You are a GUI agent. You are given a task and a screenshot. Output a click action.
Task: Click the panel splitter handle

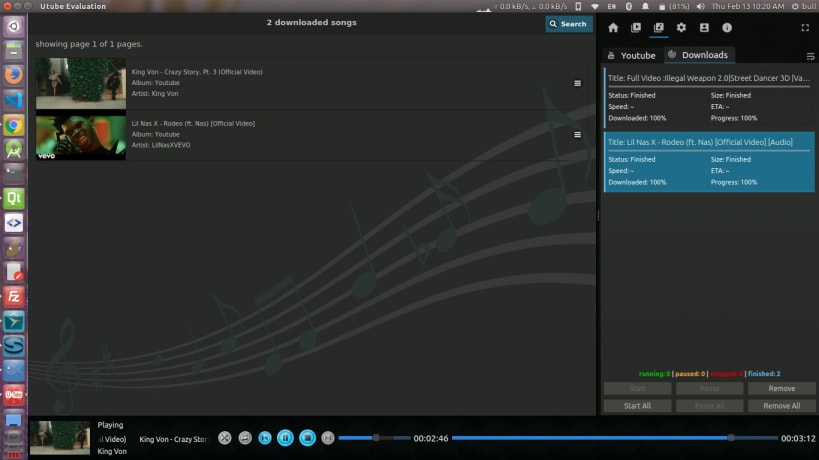[x=598, y=215]
